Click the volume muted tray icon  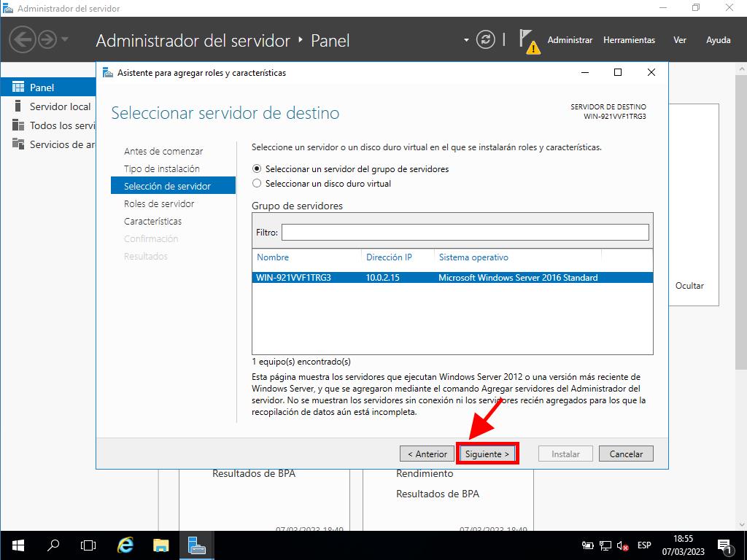click(622, 545)
